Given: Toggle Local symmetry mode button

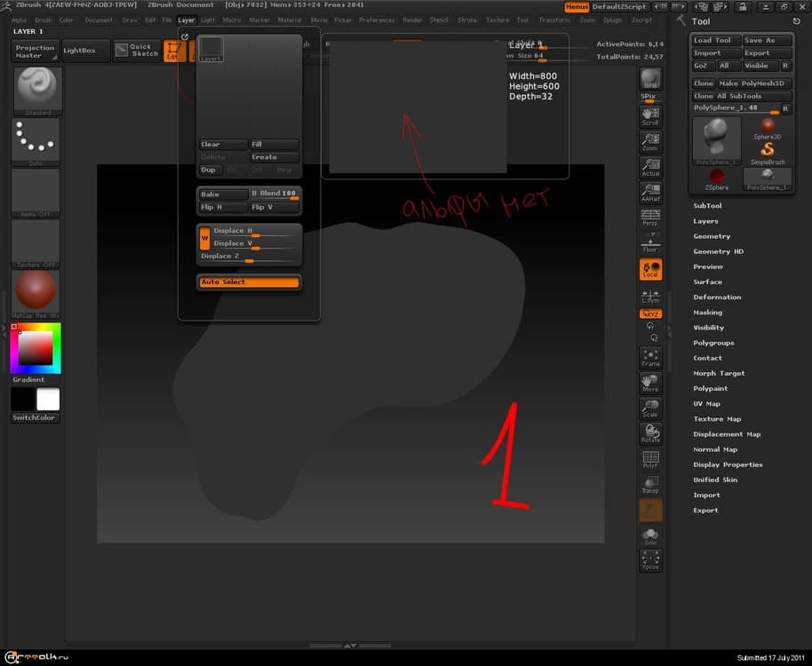Looking at the screenshot, I should tap(650, 269).
